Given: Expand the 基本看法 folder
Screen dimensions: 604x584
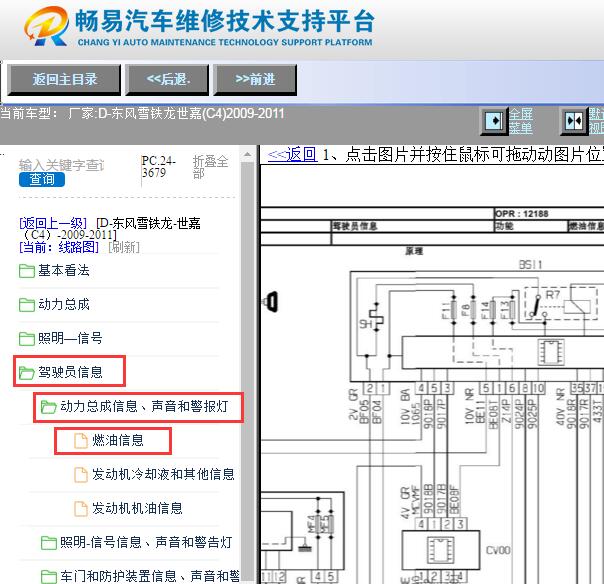Looking at the screenshot, I should coord(64,270).
